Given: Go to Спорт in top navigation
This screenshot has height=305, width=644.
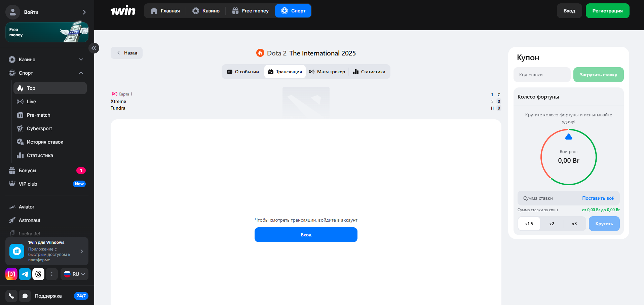Looking at the screenshot, I should tap(293, 11).
